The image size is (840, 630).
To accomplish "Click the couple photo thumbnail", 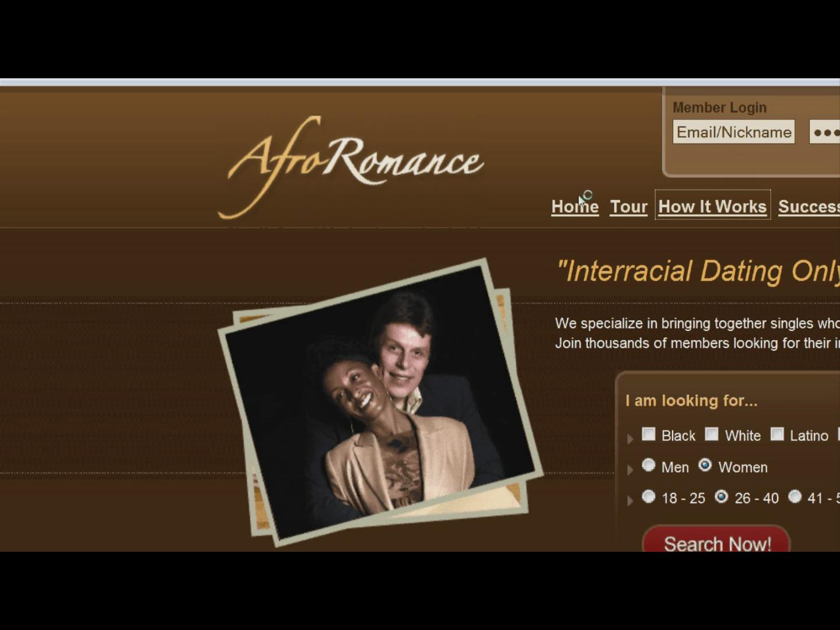I will tap(380, 402).
